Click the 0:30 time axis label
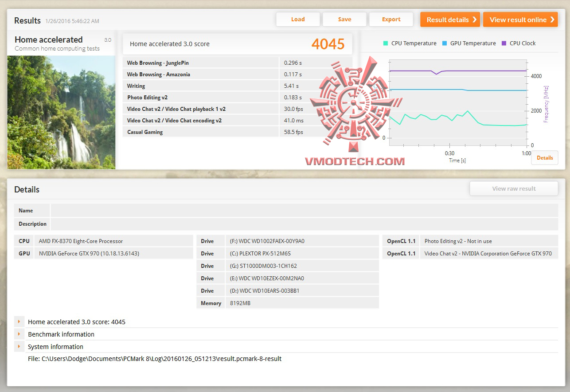 (449, 153)
